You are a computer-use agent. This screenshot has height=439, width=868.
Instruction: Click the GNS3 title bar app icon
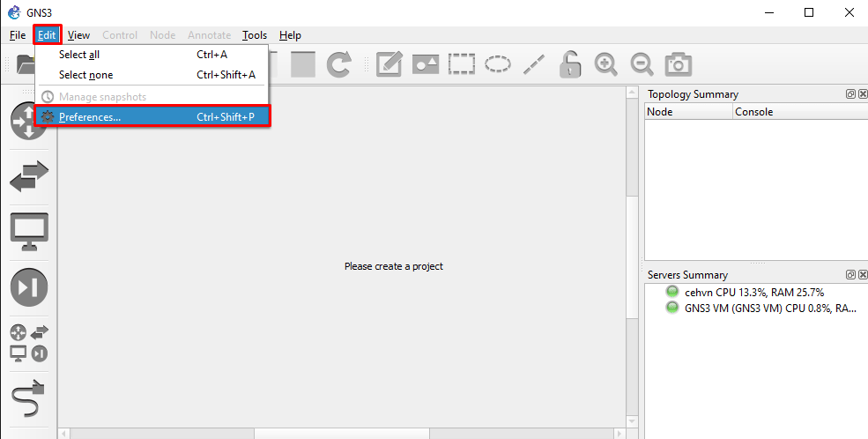(14, 12)
